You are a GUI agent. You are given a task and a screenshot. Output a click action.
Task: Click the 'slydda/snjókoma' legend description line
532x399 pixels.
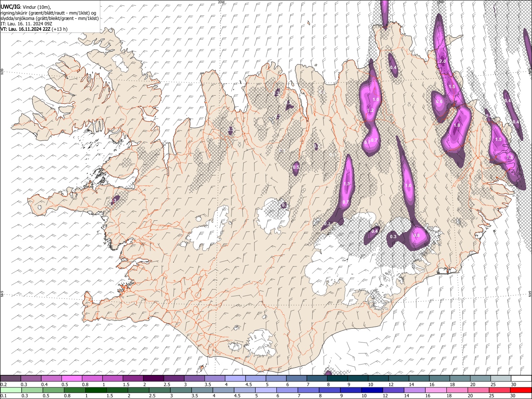point(49,18)
